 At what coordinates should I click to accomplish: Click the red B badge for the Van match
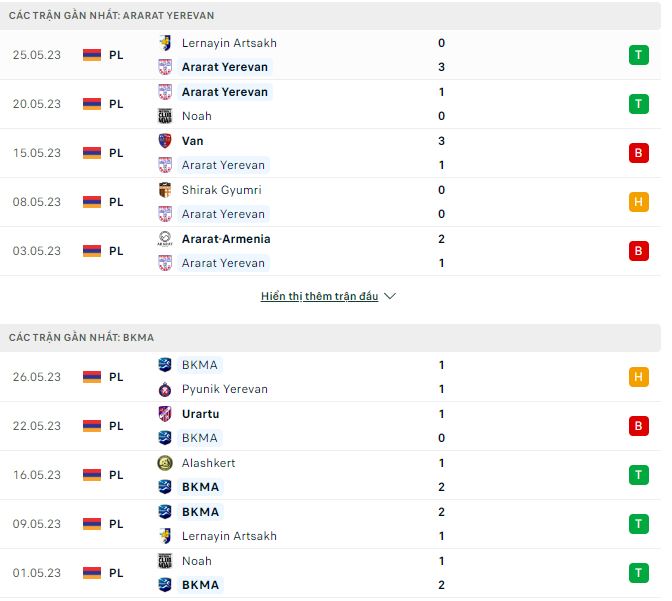[638, 153]
